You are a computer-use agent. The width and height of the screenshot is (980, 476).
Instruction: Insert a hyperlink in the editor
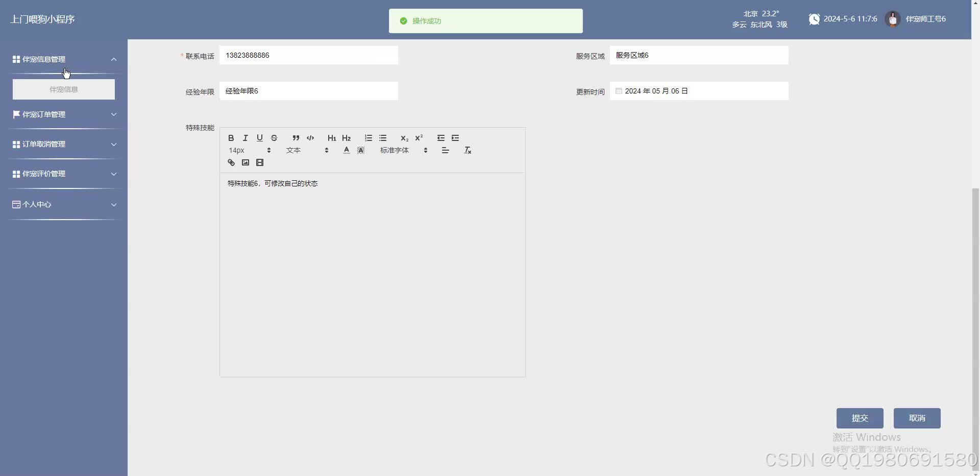tap(231, 162)
